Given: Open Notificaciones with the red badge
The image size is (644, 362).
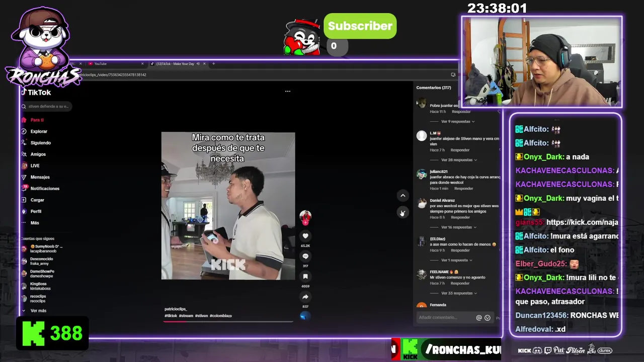Looking at the screenshot, I should [40, 189].
